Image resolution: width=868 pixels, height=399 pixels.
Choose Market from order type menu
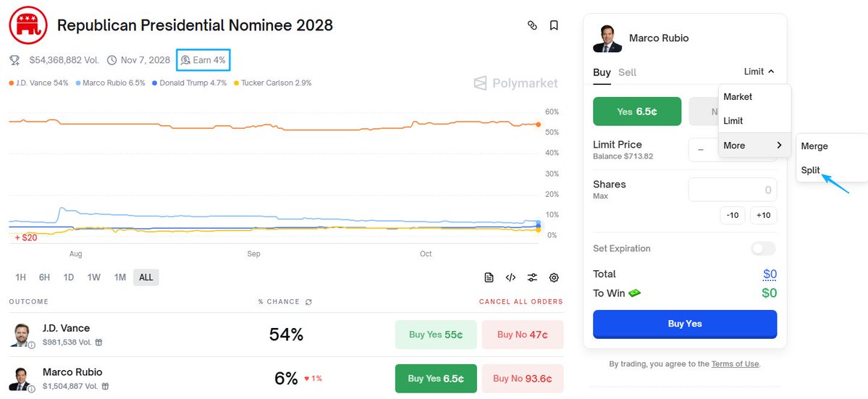tap(738, 97)
